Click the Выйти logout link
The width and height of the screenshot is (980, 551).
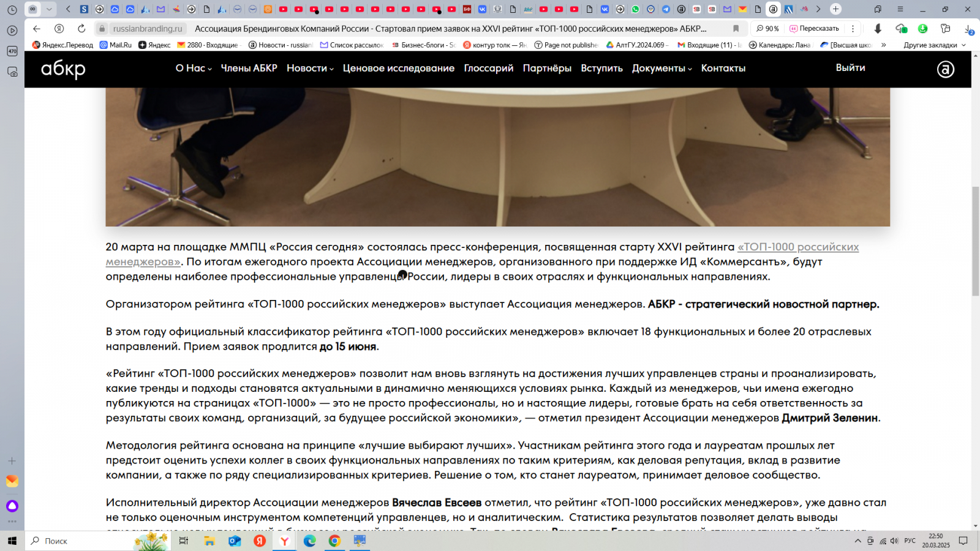(x=850, y=68)
